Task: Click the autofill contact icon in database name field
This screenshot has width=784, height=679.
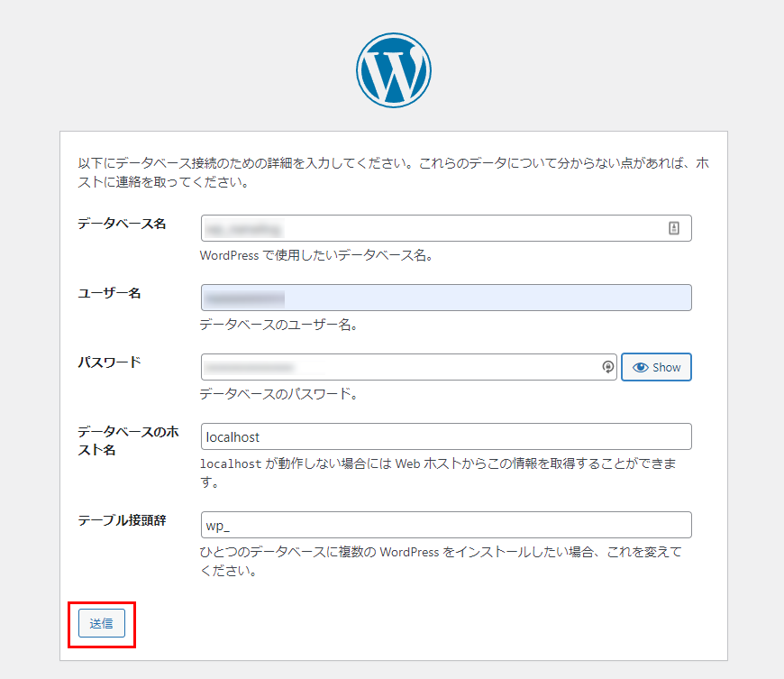Action: 673,228
